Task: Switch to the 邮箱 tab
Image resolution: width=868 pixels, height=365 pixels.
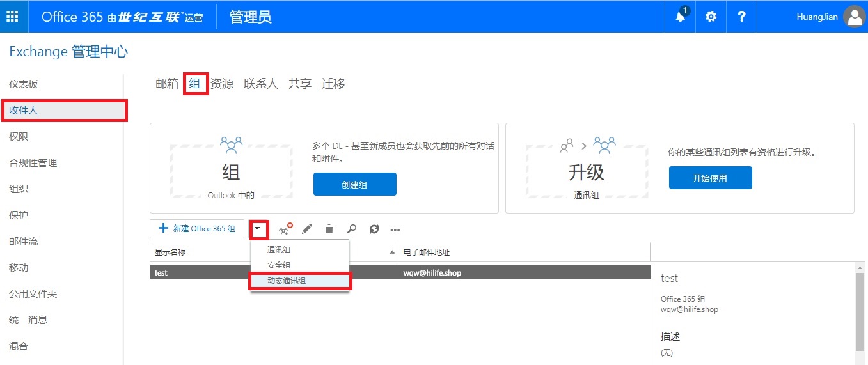Action: 167,84
